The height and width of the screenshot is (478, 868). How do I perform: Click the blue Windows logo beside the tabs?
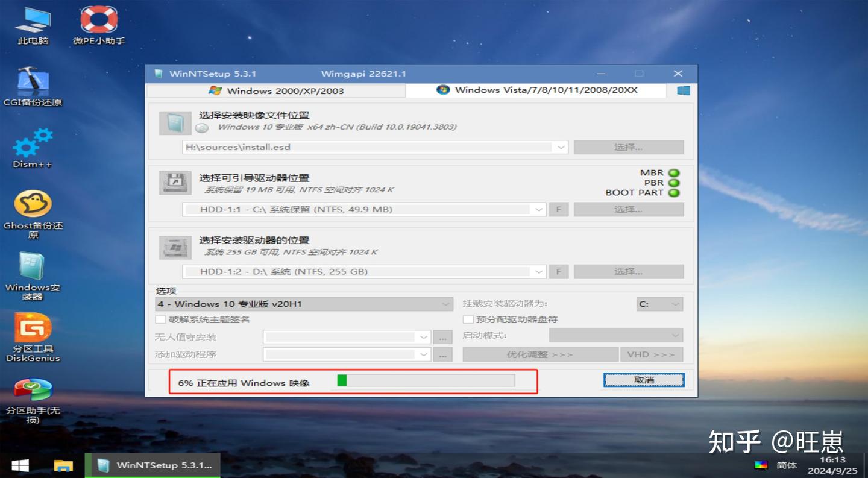(x=683, y=90)
